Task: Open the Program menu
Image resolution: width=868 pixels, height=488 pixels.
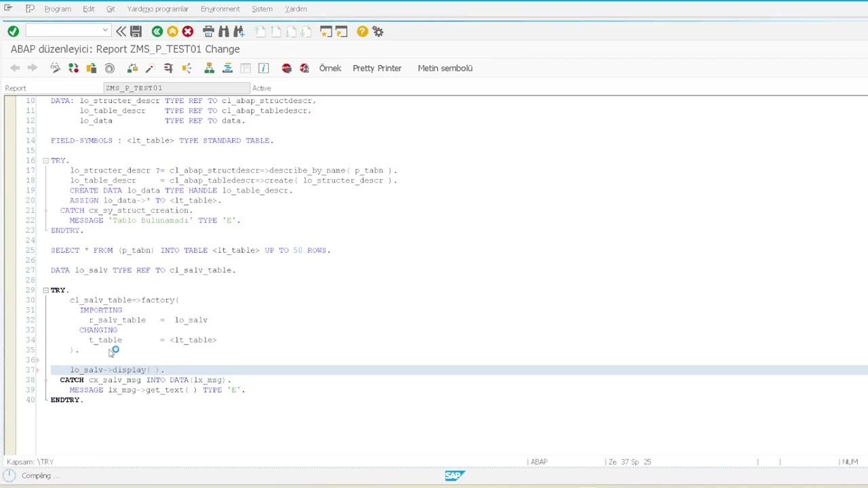Action: [x=58, y=9]
